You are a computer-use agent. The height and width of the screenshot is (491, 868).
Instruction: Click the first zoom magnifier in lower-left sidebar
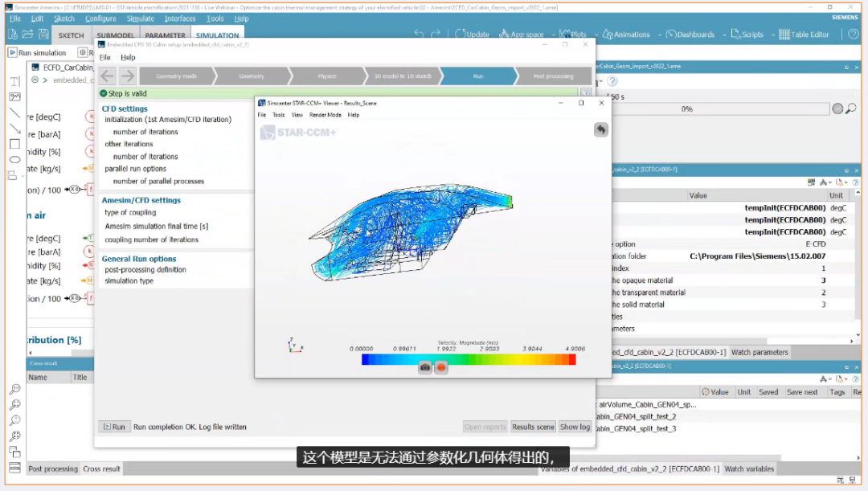point(15,389)
